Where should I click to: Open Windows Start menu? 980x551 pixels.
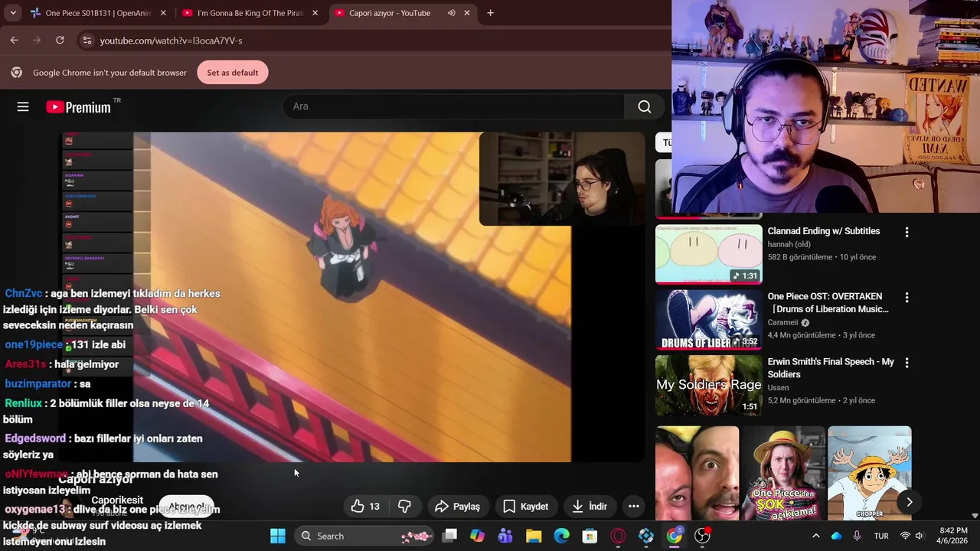pyautogui.click(x=278, y=536)
